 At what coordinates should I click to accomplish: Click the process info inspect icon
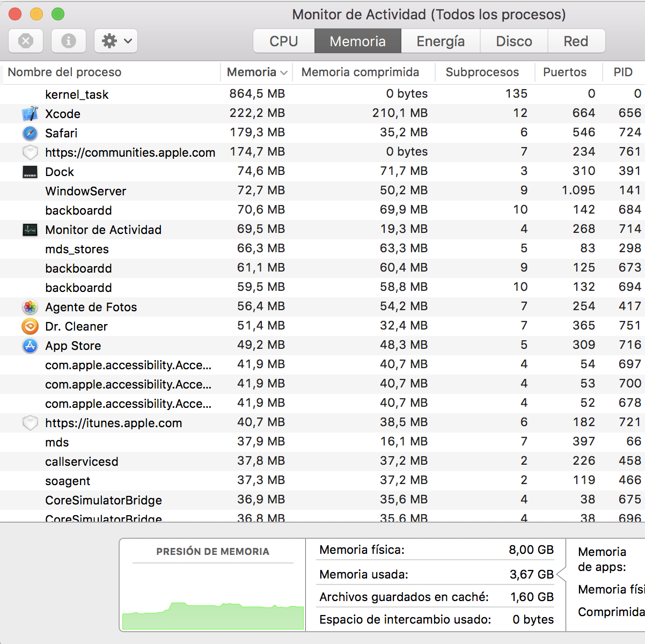click(x=68, y=41)
